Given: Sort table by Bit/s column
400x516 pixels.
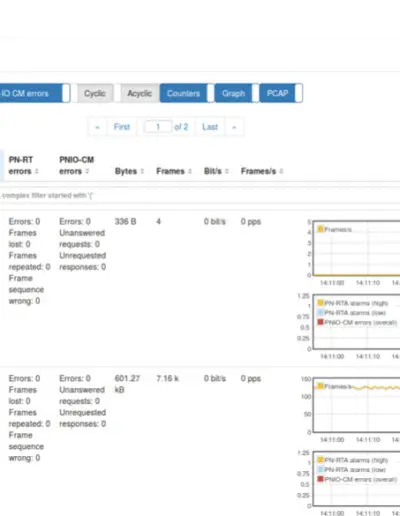Looking at the screenshot, I should click(x=216, y=171).
